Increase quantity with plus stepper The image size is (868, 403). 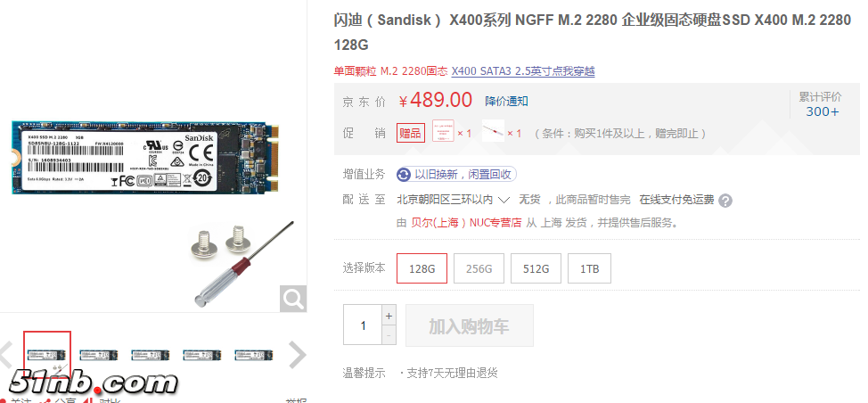[x=389, y=317]
